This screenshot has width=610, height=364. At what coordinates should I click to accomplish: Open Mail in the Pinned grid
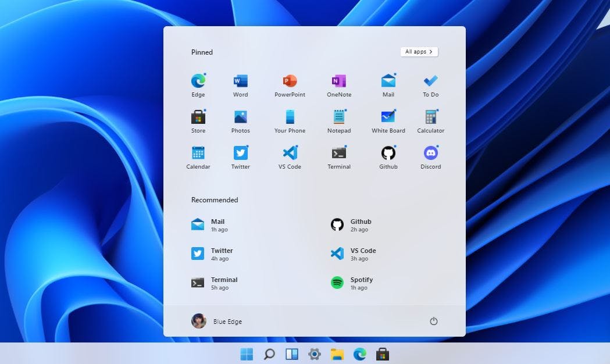pyautogui.click(x=388, y=85)
